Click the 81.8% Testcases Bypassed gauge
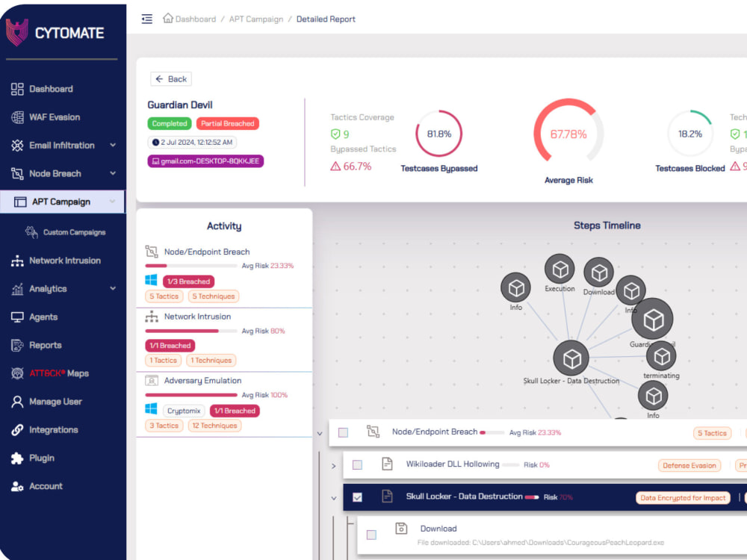Screen dimensions: 747x560 click(x=438, y=134)
